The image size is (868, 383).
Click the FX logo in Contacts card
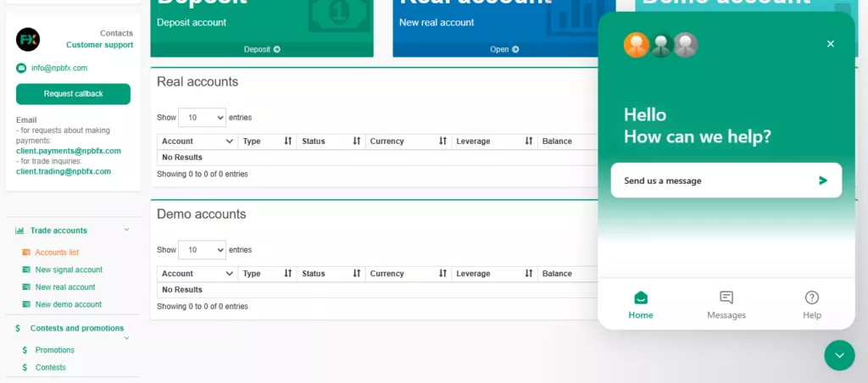(x=28, y=39)
